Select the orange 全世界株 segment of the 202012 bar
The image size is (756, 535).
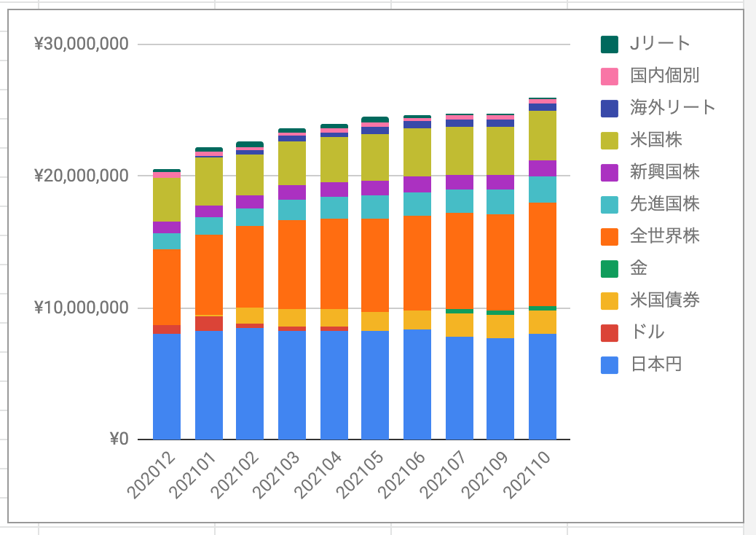tap(167, 287)
